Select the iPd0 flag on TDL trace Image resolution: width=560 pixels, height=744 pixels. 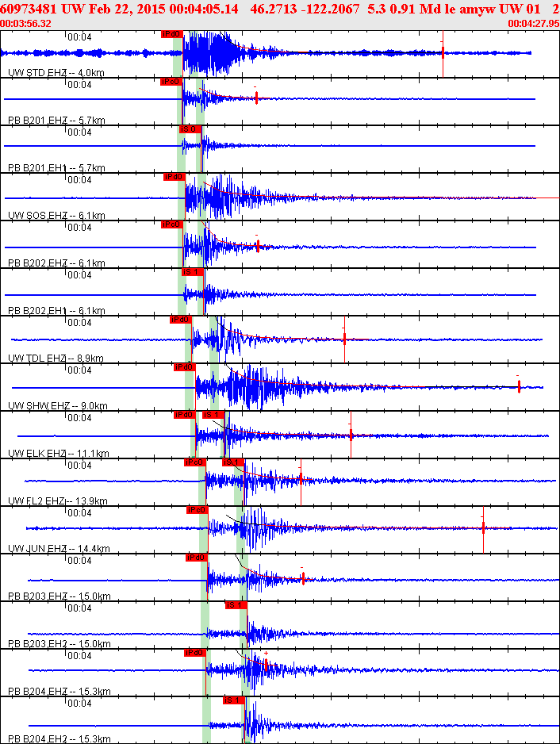tap(180, 320)
